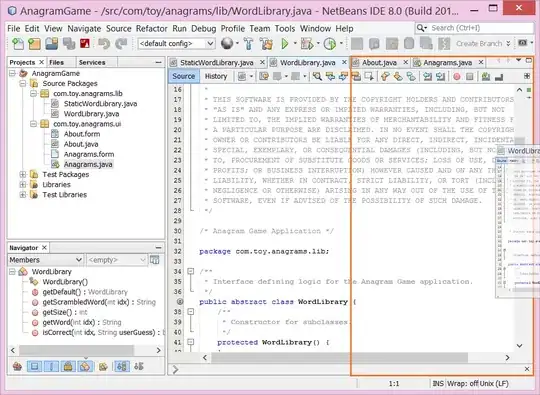Start macro recording with red circle icon

coord(457,76)
